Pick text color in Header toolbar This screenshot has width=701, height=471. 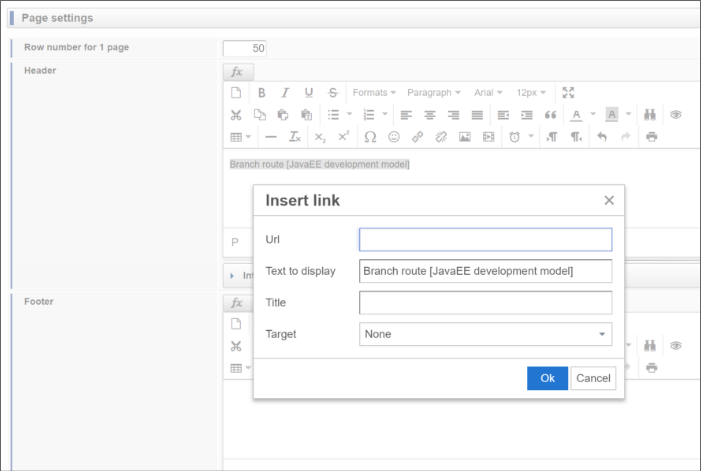click(x=576, y=114)
